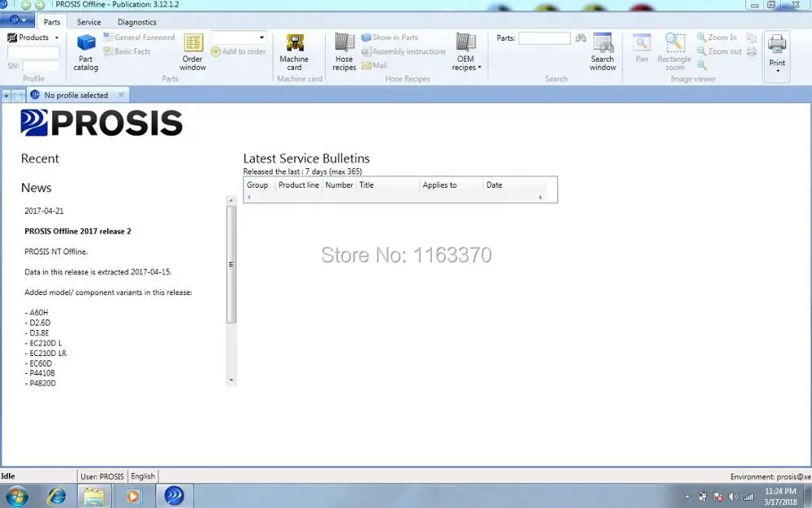Open the order combo box dropdown
This screenshot has width=812, height=508.
coord(261,37)
